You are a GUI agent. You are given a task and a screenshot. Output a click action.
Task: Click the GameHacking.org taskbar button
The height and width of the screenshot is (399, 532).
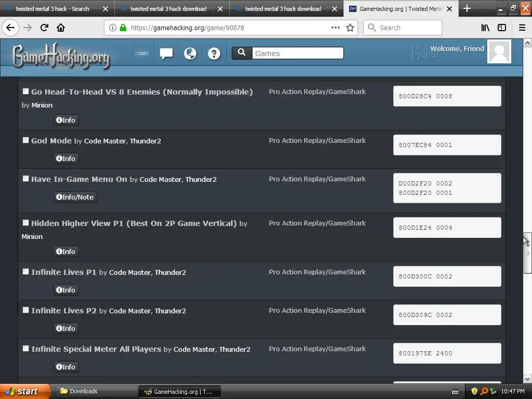coord(180,392)
